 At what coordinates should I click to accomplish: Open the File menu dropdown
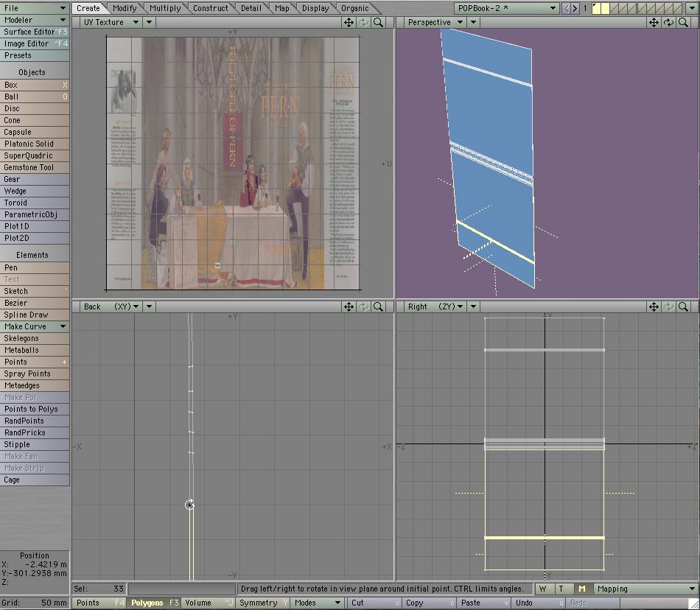tap(35, 8)
